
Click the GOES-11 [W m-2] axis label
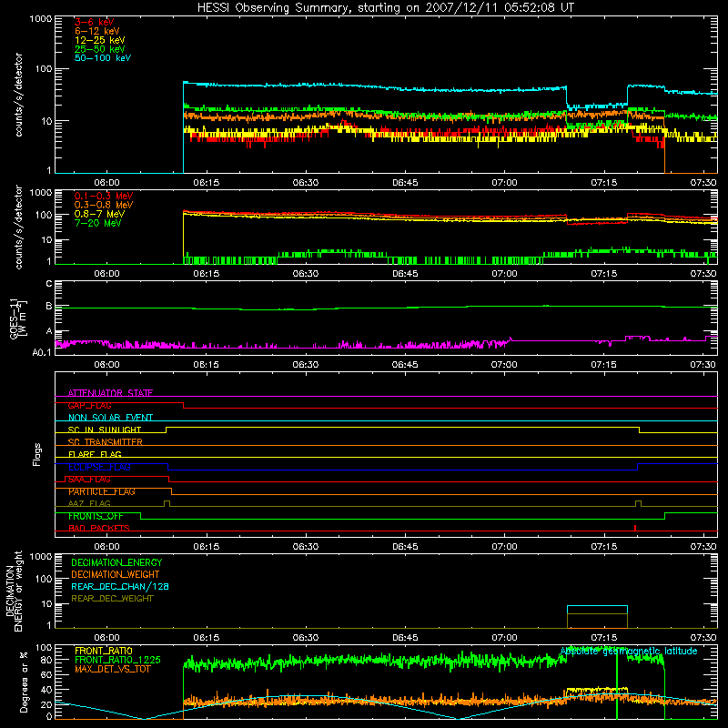pos(18,318)
